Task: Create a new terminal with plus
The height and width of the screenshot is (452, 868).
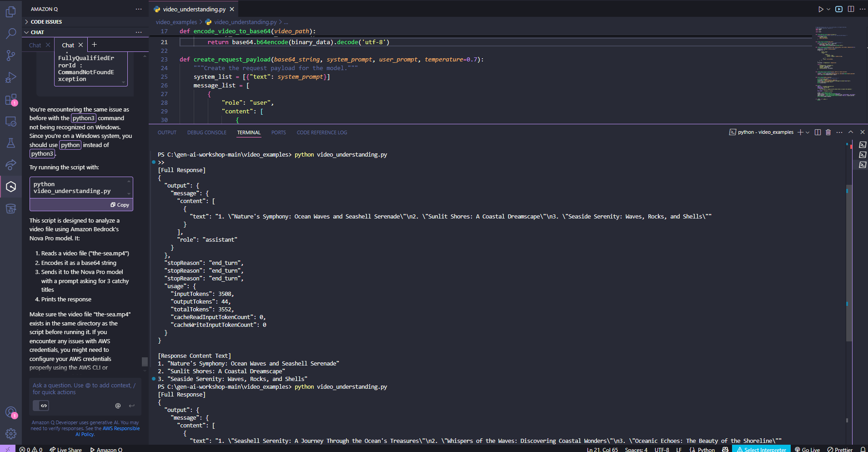Action: click(800, 132)
